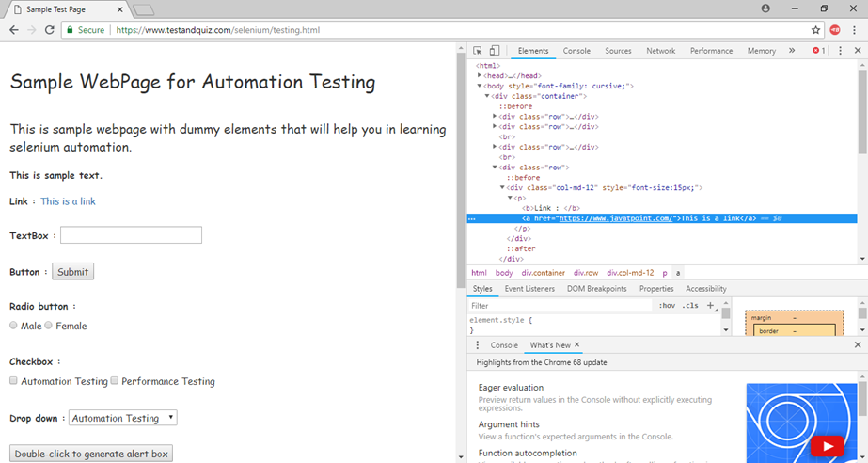The image size is (868, 463).
Task: Check the Automation Testing checkbox
Action: (13, 380)
